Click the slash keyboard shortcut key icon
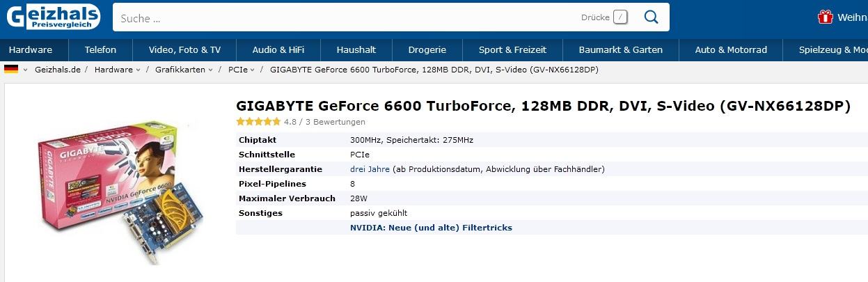The width and height of the screenshot is (868, 282). point(620,17)
